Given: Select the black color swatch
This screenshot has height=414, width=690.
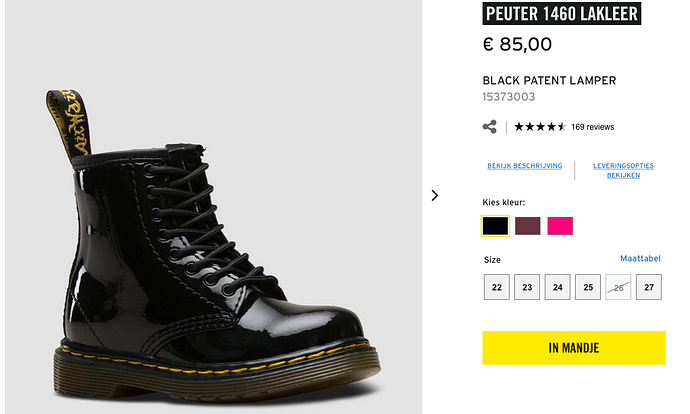Looking at the screenshot, I should click(495, 226).
